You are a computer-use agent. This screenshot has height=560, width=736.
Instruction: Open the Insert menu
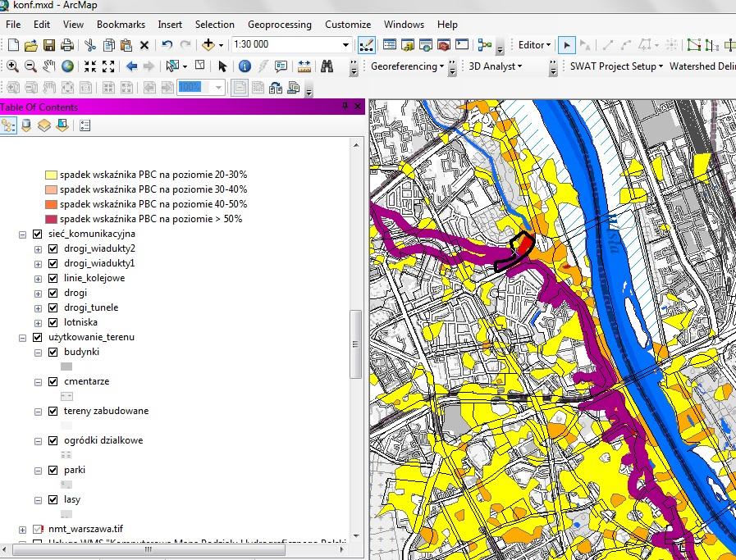click(170, 25)
